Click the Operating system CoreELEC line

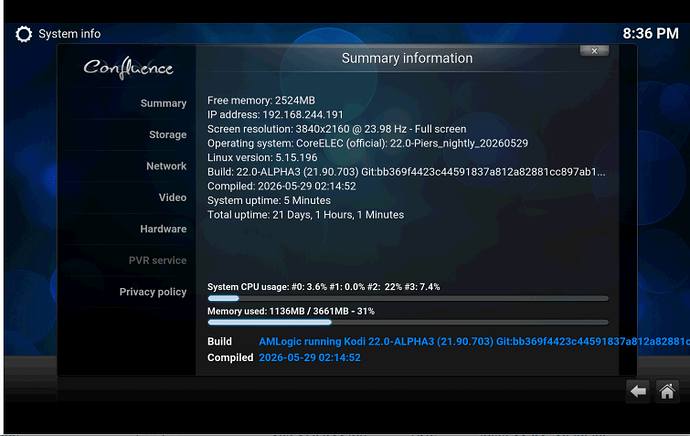367,143
